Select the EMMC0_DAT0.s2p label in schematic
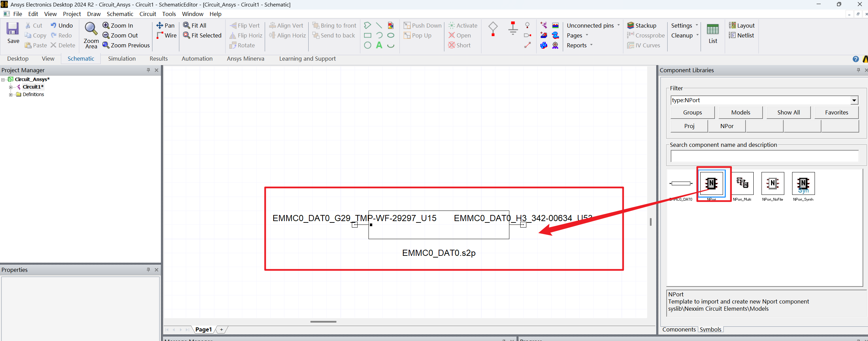 [439, 253]
